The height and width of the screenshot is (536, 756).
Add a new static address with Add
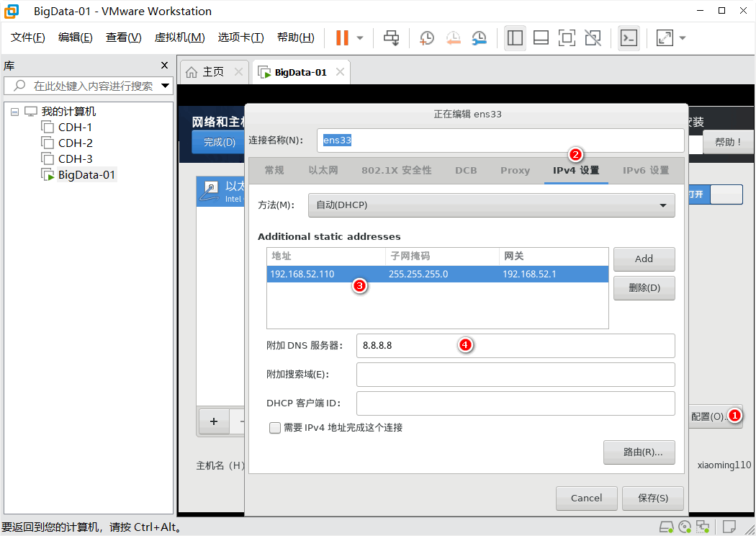644,259
